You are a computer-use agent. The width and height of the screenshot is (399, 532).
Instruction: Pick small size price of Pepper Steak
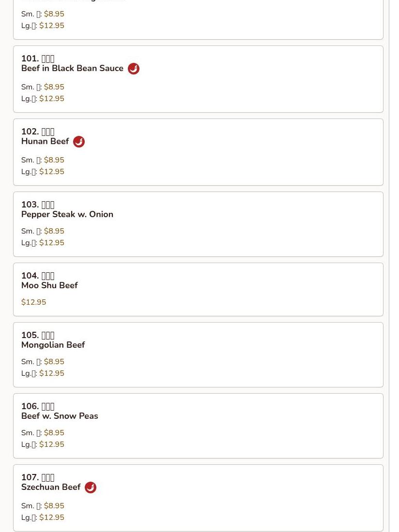click(x=54, y=231)
